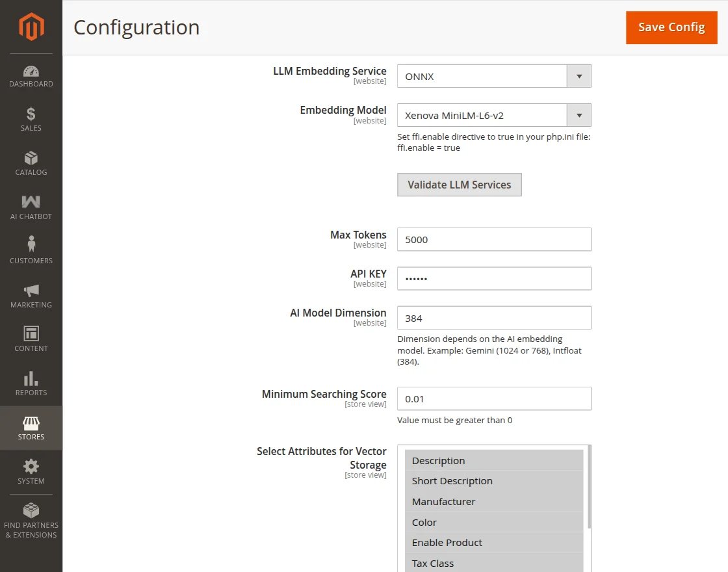Open the LLM Embedding Service dropdown

578,75
